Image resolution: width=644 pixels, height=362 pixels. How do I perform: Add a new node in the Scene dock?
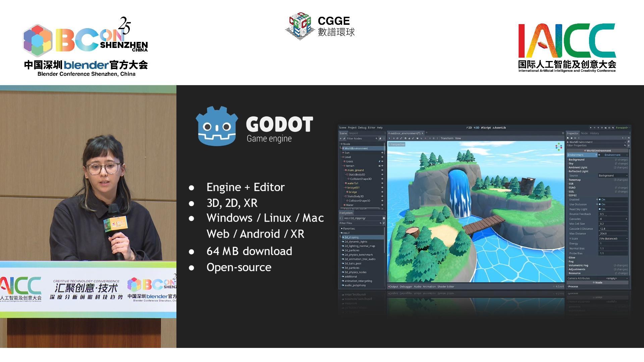point(340,138)
